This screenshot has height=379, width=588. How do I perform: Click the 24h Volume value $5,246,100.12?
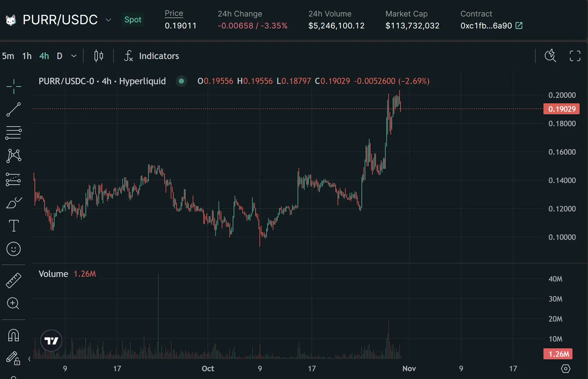(336, 26)
